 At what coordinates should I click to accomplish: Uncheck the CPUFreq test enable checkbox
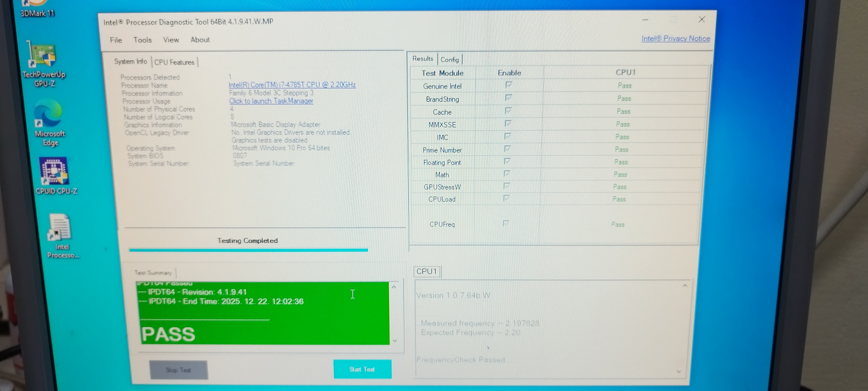click(506, 223)
